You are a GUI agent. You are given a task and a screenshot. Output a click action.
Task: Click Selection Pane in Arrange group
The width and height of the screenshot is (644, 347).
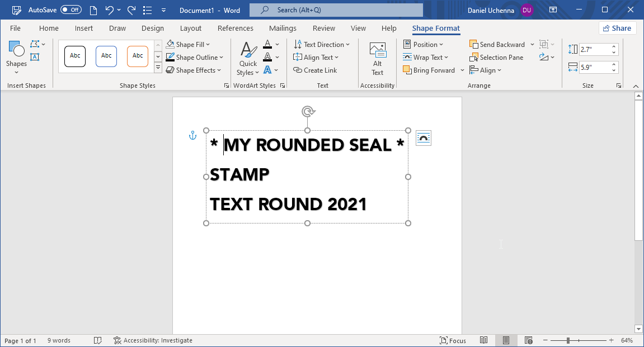pyautogui.click(x=497, y=57)
